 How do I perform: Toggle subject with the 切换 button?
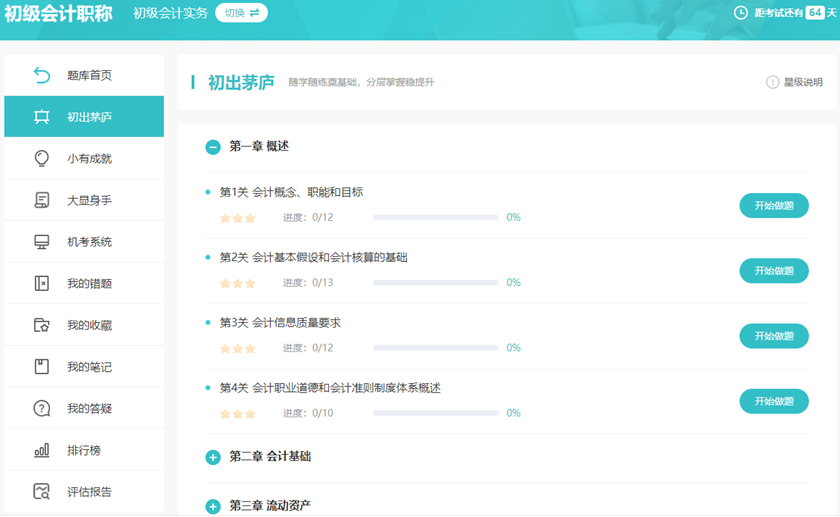pyautogui.click(x=241, y=13)
